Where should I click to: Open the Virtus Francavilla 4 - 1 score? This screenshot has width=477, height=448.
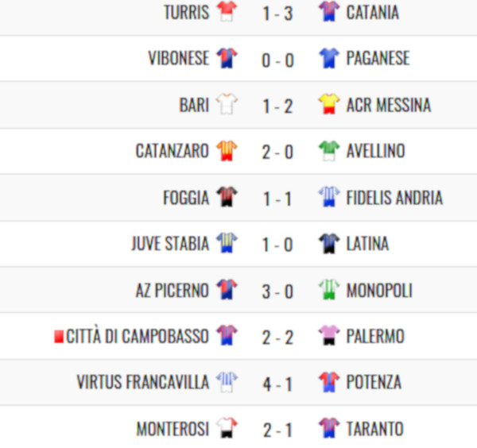(x=277, y=384)
